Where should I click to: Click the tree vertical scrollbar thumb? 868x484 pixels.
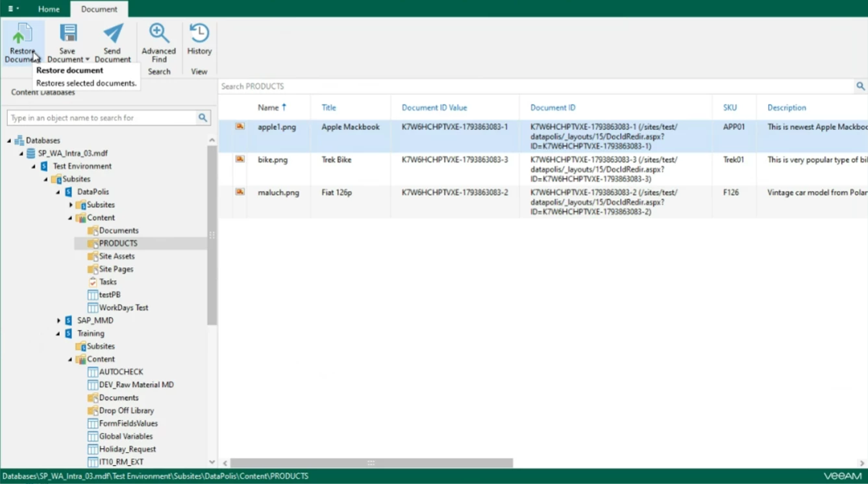tap(212, 235)
